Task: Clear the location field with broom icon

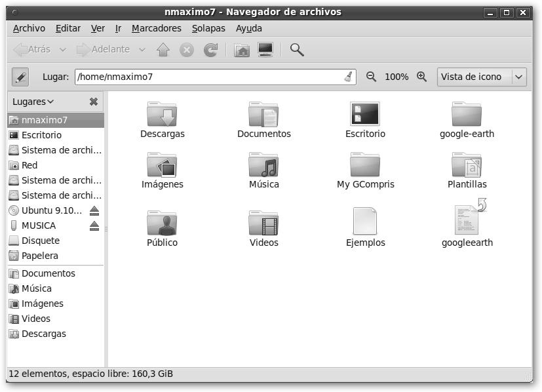Action: pyautogui.click(x=348, y=77)
